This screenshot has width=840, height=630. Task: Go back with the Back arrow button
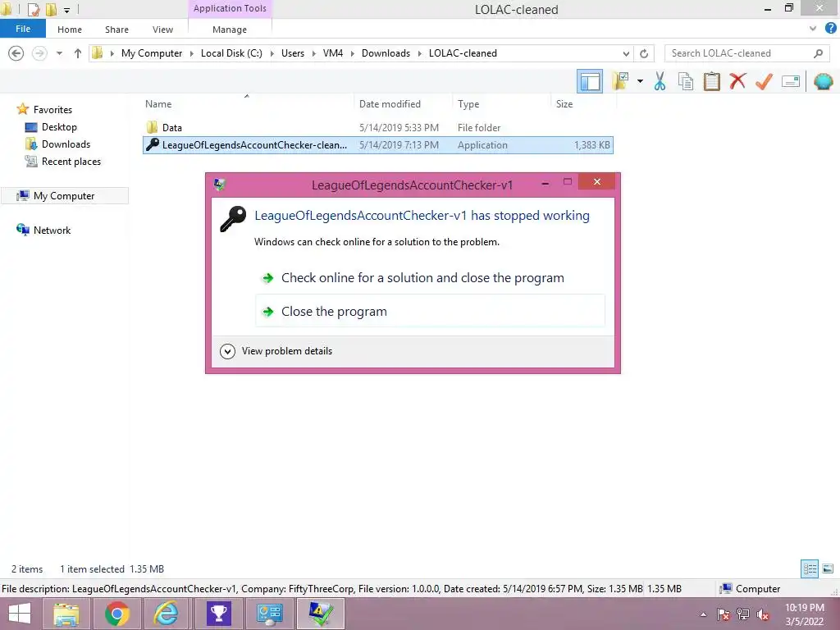click(16, 53)
